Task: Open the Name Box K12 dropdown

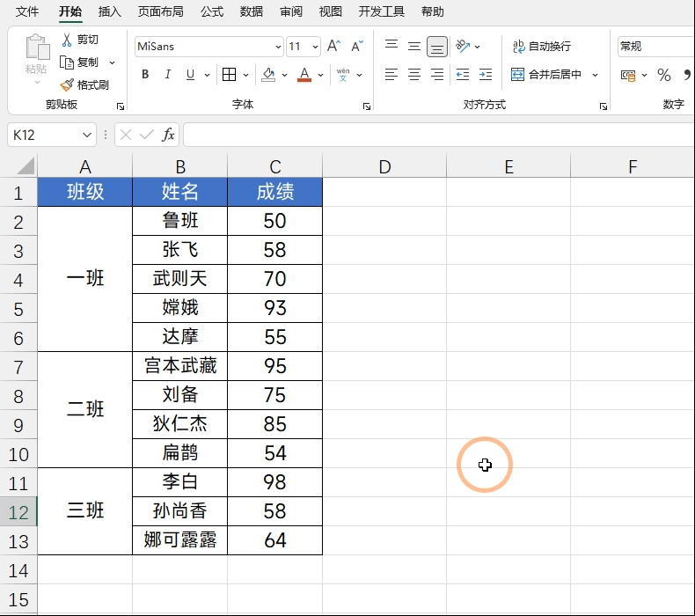Action: (x=87, y=135)
